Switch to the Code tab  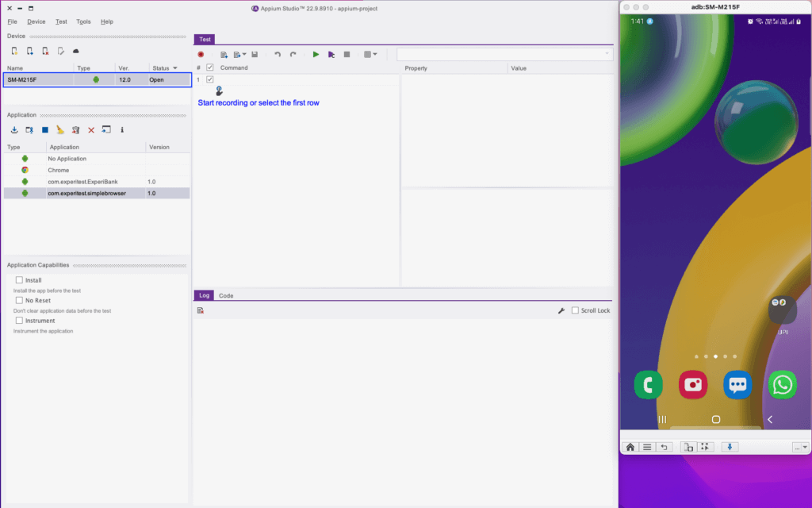tap(226, 295)
